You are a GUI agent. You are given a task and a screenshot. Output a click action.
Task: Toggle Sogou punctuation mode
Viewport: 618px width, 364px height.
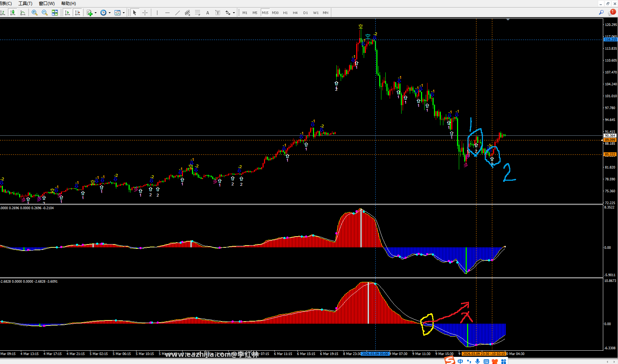[469, 361]
